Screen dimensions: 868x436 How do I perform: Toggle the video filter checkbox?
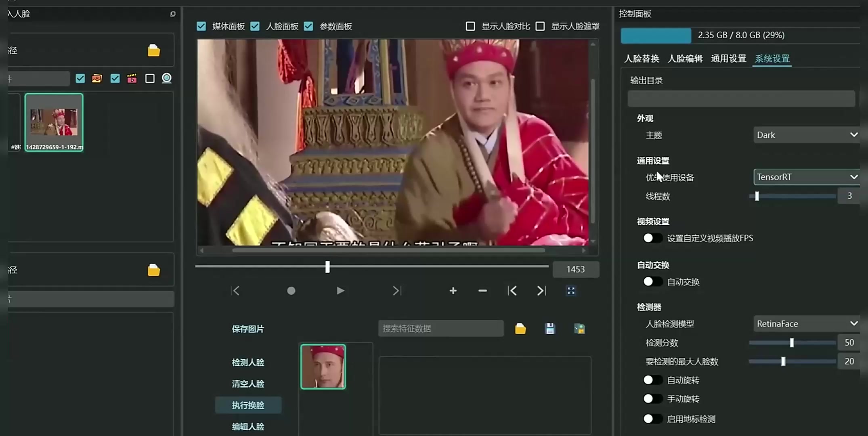tap(115, 78)
